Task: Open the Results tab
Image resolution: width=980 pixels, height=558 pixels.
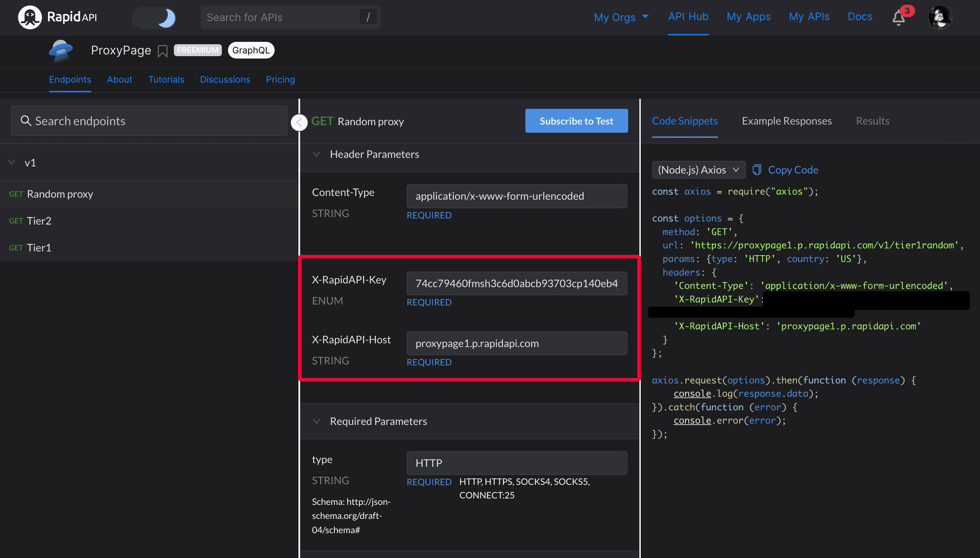Action: [872, 121]
